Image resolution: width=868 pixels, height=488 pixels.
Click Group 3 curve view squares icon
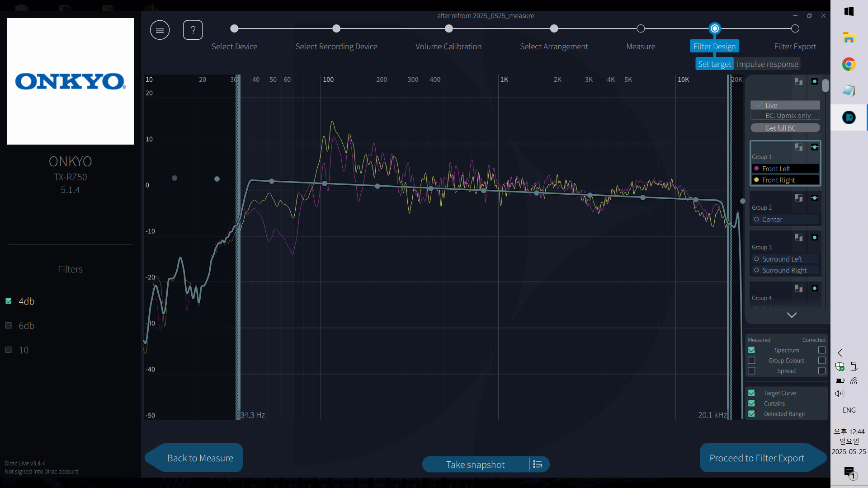coord(799,238)
